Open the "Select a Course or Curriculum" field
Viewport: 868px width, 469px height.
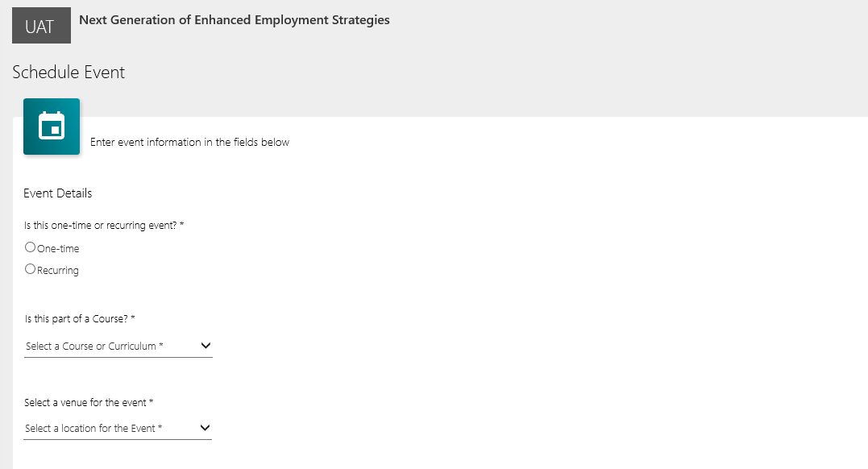click(95, 347)
